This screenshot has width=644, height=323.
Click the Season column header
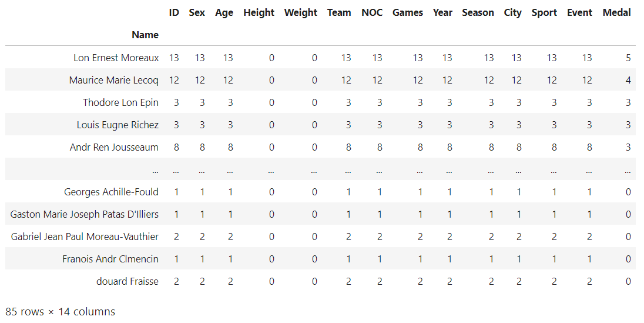(x=478, y=13)
